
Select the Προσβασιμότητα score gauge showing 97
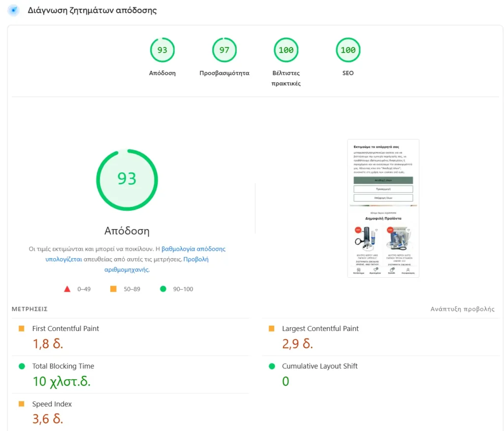pyautogui.click(x=224, y=50)
